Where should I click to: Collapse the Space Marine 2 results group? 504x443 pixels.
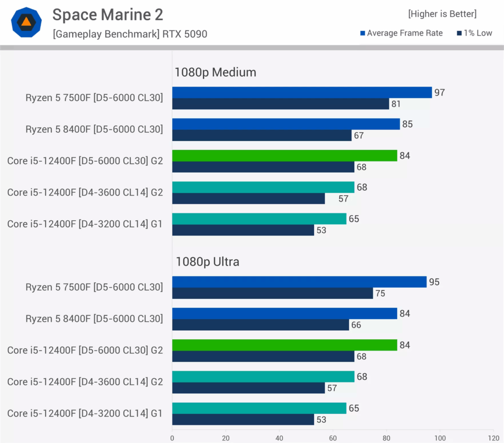[x=107, y=15]
